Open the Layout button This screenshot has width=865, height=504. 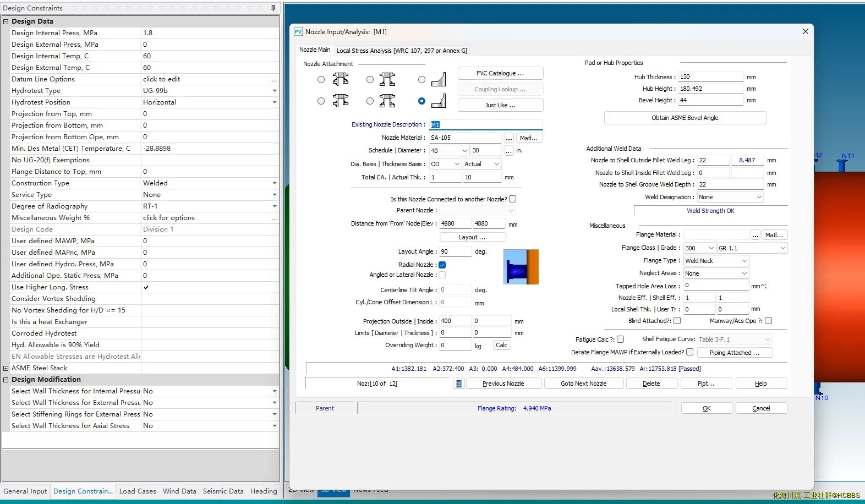(x=472, y=237)
